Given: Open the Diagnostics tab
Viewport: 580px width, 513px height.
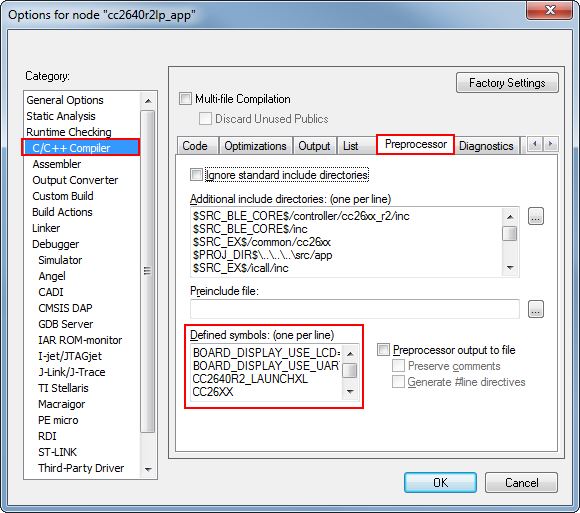Looking at the screenshot, I should 486,146.
